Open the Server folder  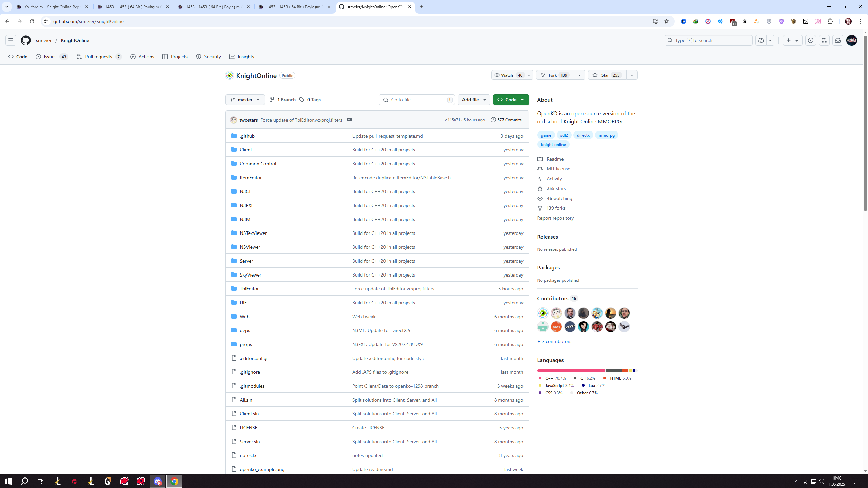pos(246,261)
